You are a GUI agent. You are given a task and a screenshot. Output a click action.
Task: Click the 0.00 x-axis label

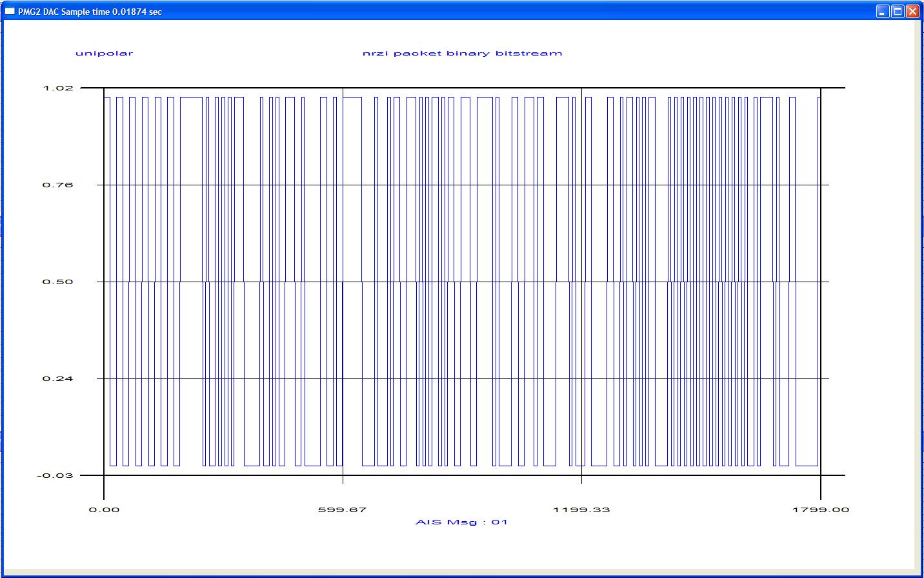(104, 510)
